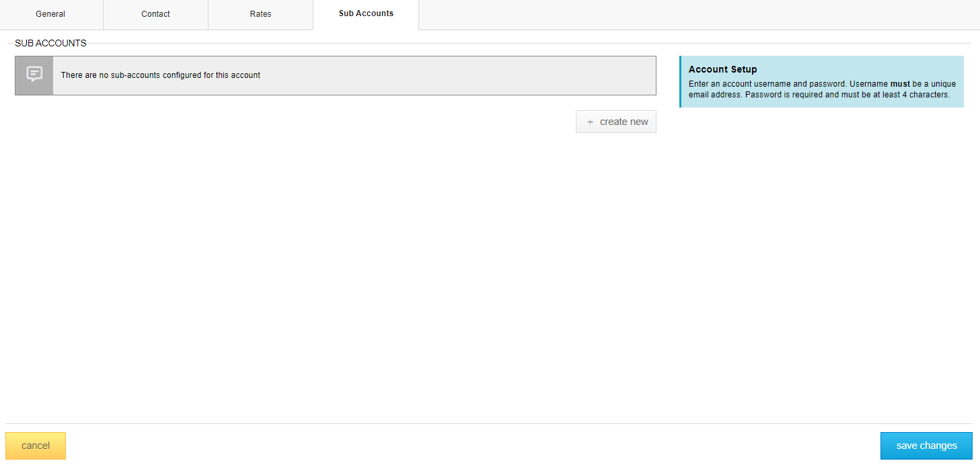Cancel the account edits
This screenshot has height=467, width=980.
coord(36,445)
